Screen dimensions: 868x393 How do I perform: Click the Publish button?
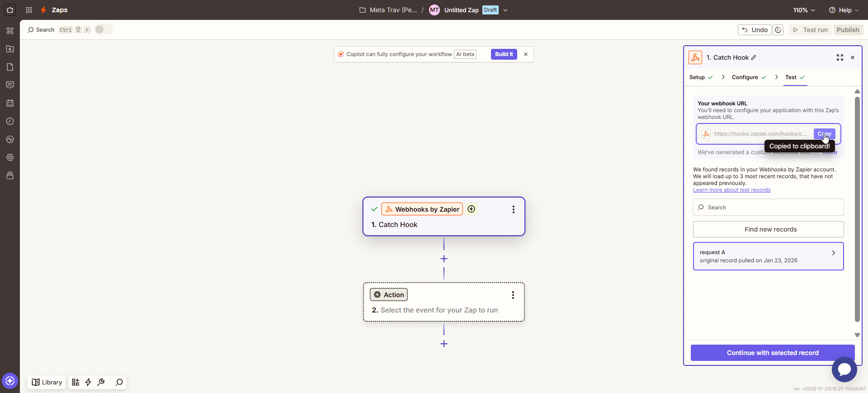(848, 30)
